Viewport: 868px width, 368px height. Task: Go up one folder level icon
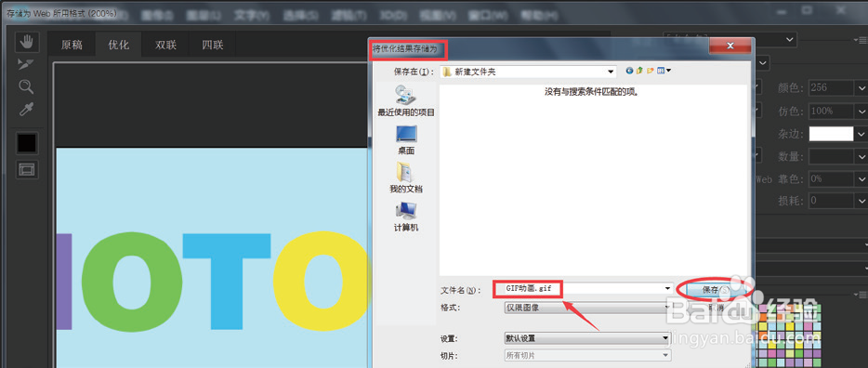(639, 71)
